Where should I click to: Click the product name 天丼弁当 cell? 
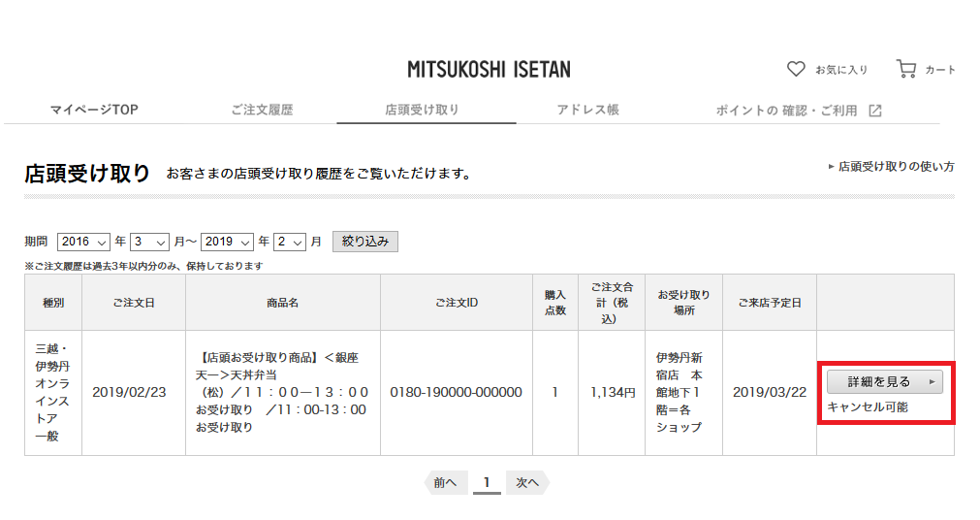tap(282, 392)
